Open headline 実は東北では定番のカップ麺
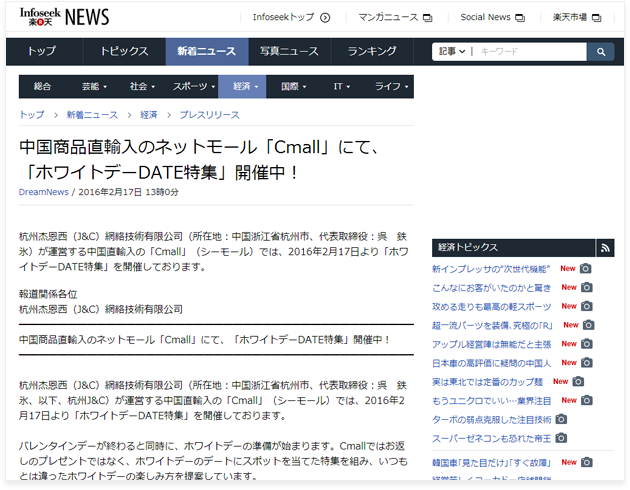Screen dimensions: 630x490 click(487, 382)
